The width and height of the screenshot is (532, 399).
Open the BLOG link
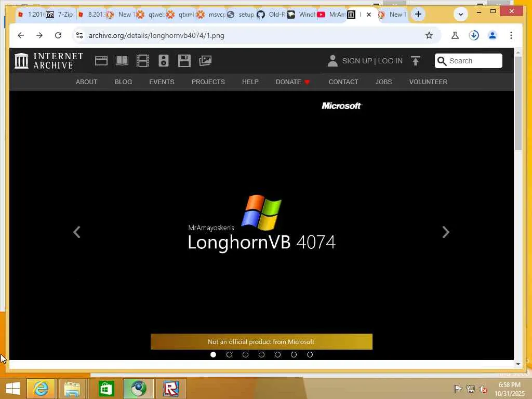pos(123,82)
